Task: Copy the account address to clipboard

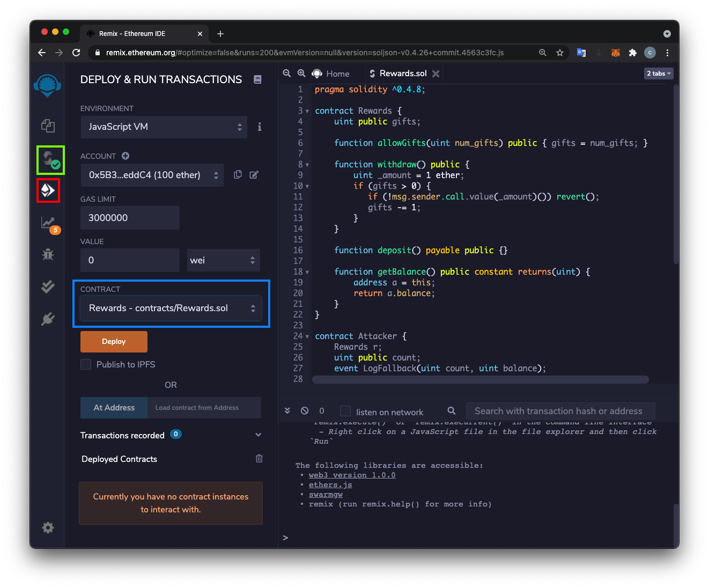Action: [238, 175]
